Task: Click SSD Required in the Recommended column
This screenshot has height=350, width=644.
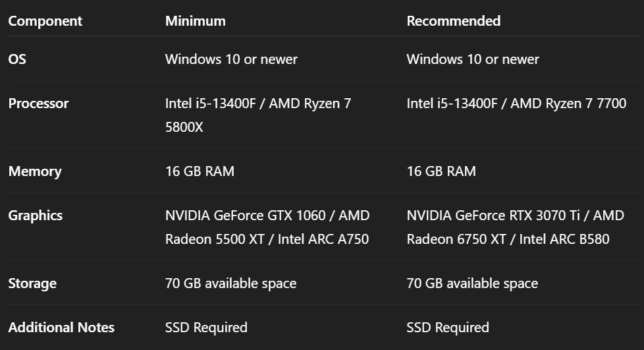Action: [448, 328]
